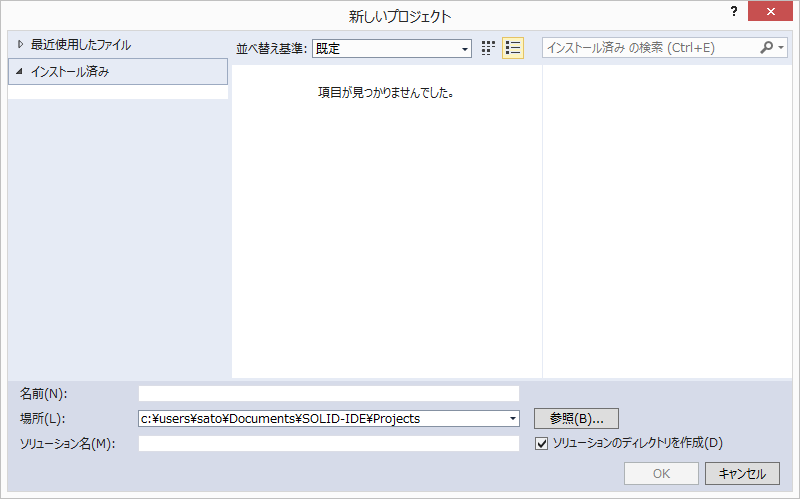Click the search magnifier icon
The width and height of the screenshot is (800, 499).
(x=767, y=47)
